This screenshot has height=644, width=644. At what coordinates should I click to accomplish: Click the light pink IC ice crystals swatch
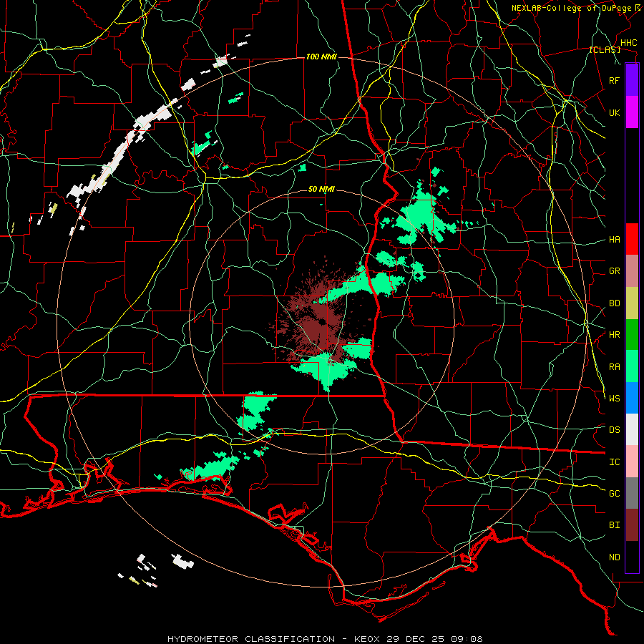tap(632, 462)
